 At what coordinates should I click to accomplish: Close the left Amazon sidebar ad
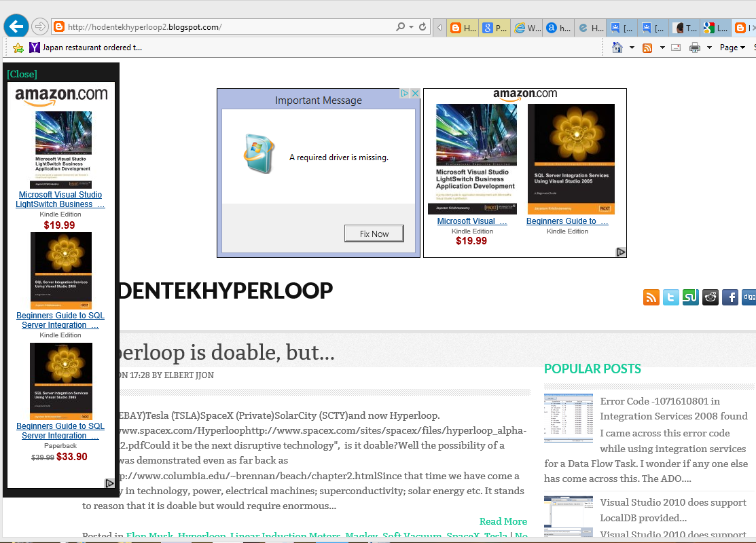(x=22, y=74)
